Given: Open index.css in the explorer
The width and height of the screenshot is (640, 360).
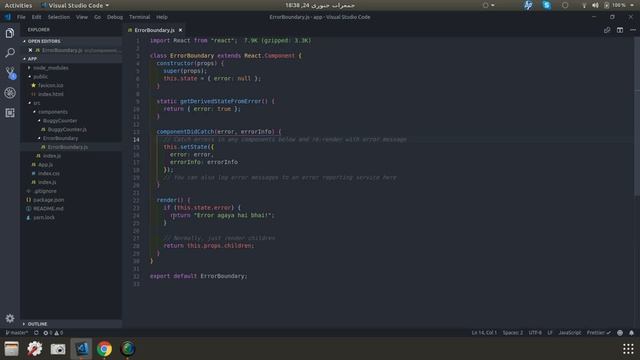Looking at the screenshot, I should tap(49, 173).
